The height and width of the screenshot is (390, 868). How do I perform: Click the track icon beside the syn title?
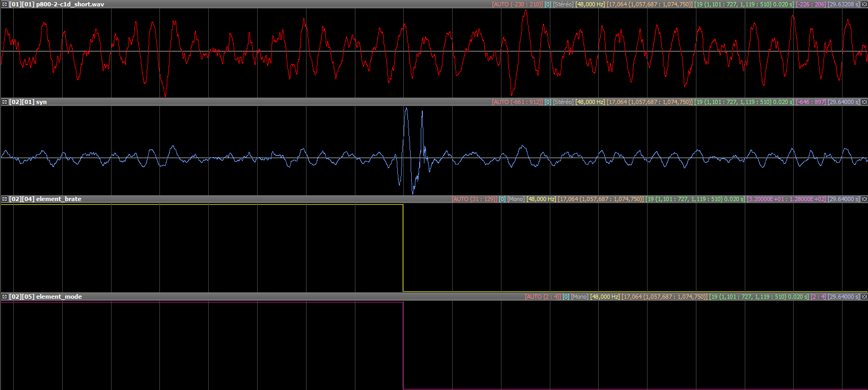[4, 102]
